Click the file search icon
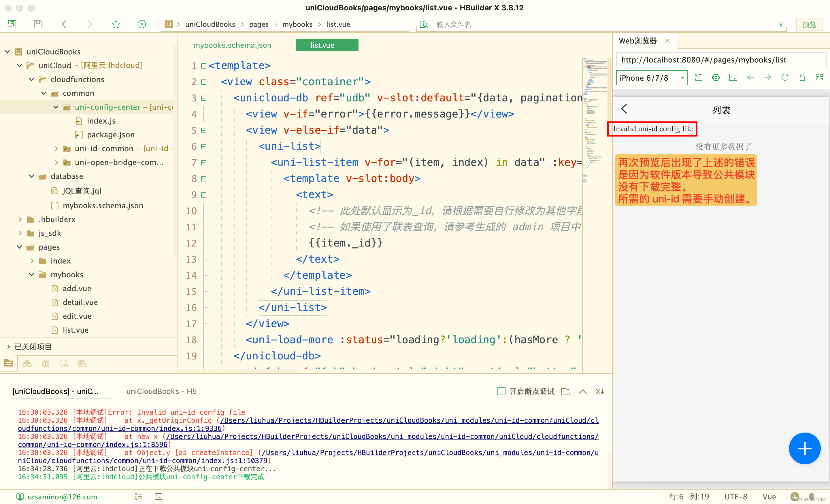The height and width of the screenshot is (504, 830). pyautogui.click(x=424, y=24)
